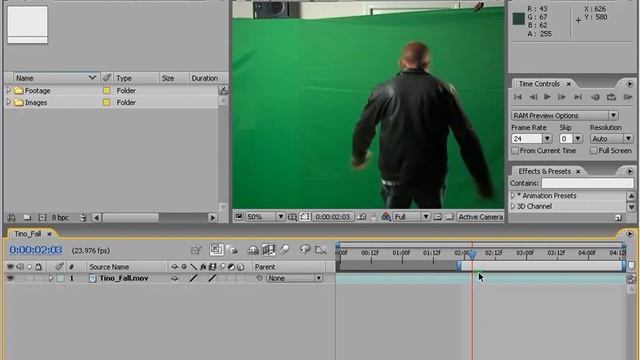Open the composition mini-flowchart in timeline
This screenshot has width=640, height=360.
click(196, 250)
